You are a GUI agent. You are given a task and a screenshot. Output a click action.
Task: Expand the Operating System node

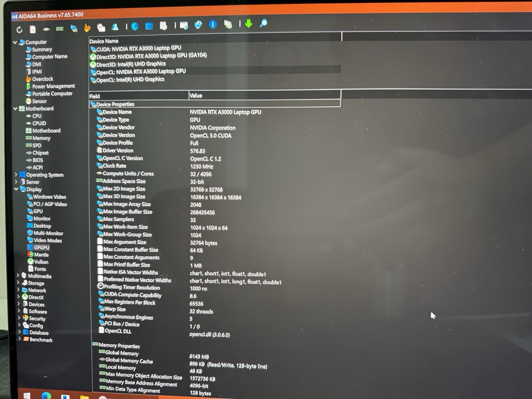(16, 174)
